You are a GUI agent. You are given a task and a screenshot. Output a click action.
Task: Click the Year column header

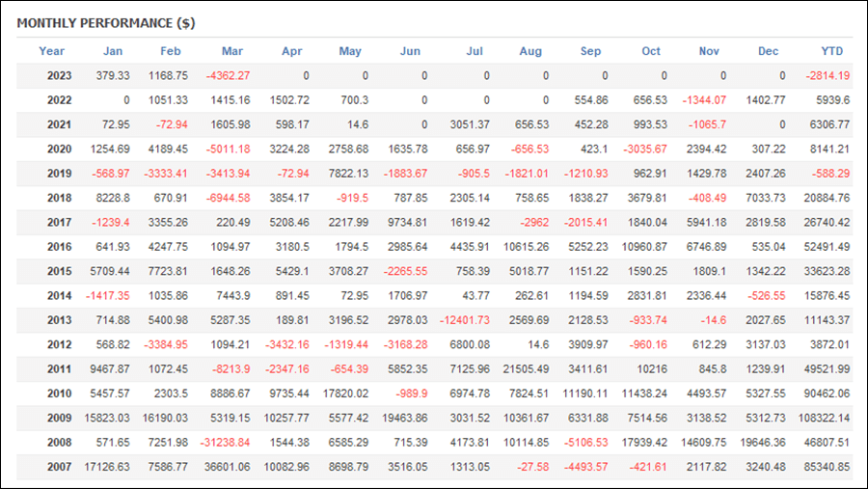click(x=51, y=51)
